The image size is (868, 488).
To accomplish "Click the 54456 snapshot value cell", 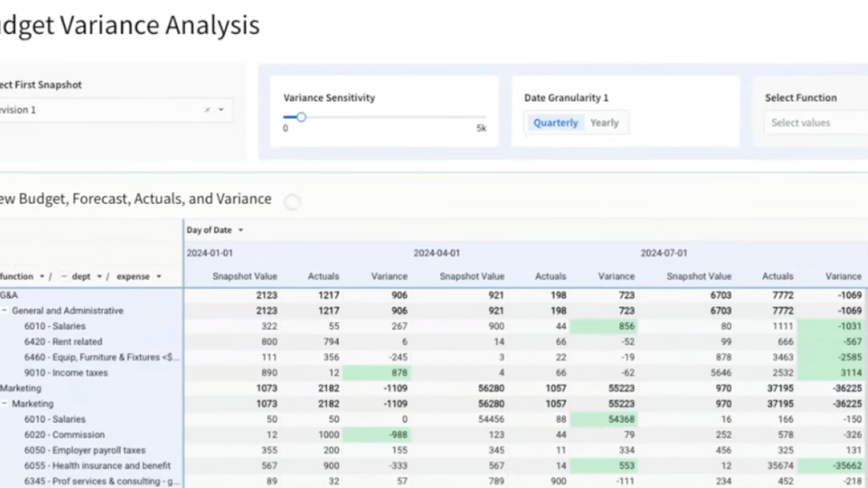I will [x=491, y=419].
